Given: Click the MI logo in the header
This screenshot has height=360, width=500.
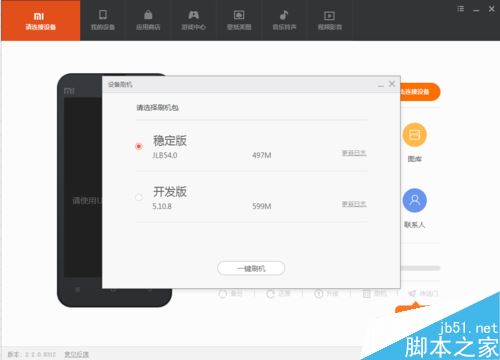Looking at the screenshot, I should [x=39, y=16].
